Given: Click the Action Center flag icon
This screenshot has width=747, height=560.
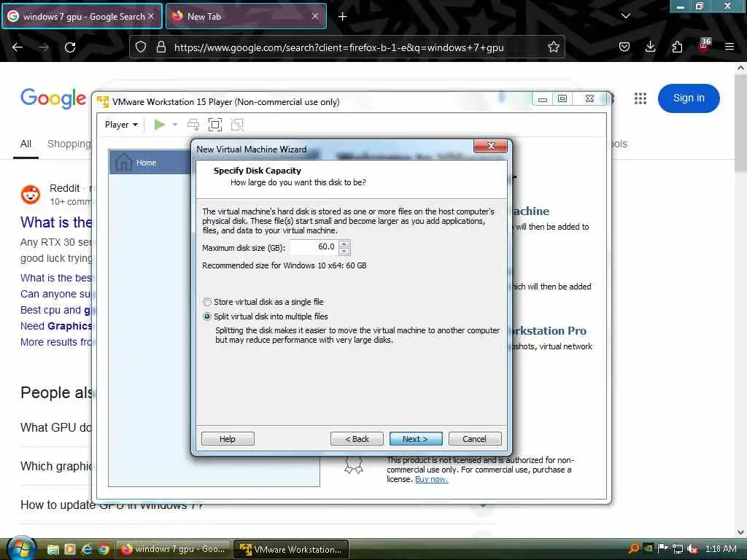Looking at the screenshot, I should tap(662, 548).
